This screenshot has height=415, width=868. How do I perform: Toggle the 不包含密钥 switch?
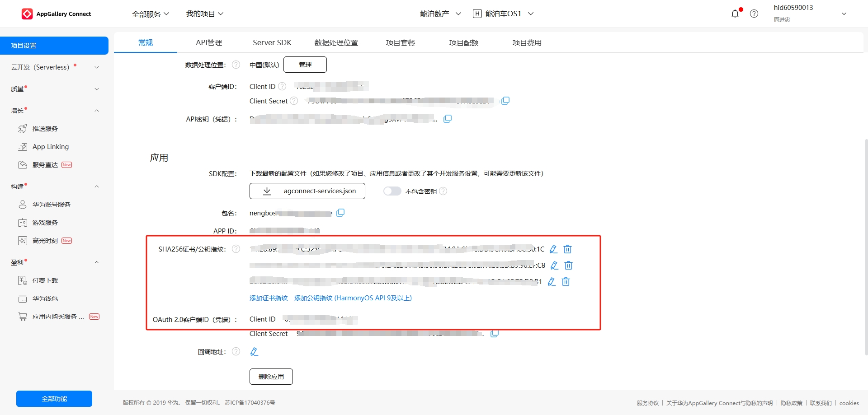pyautogui.click(x=392, y=191)
